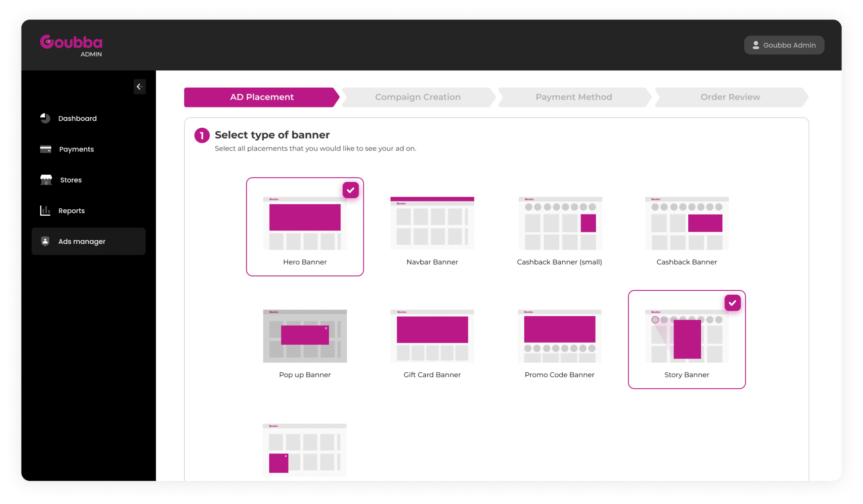
Task: Select the Pop up Banner placement icon
Action: tap(304, 336)
